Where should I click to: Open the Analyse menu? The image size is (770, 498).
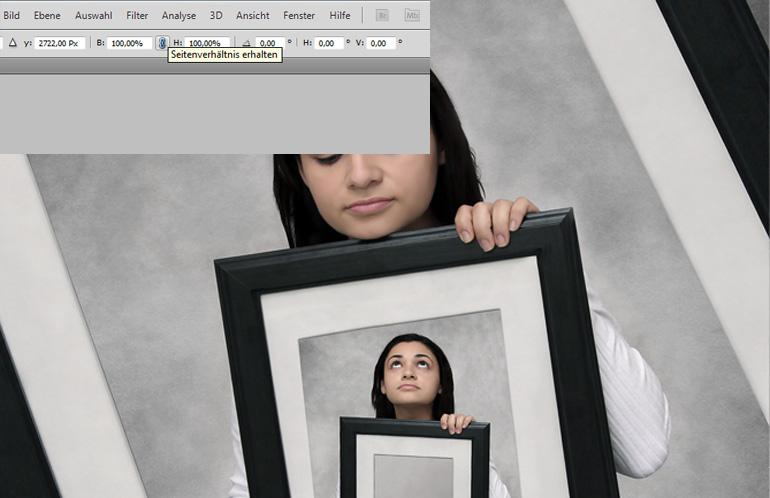coord(179,15)
